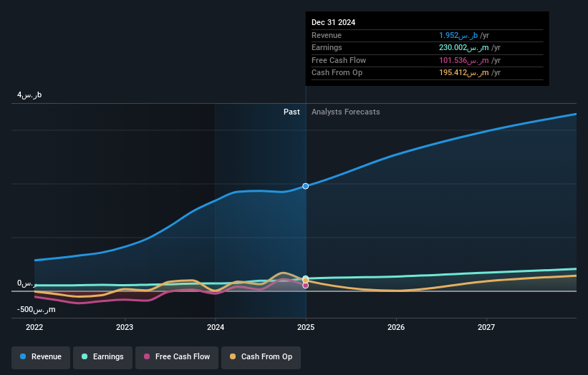Click the pink Free Cash Flow data point
This screenshot has height=375, width=588.
coord(306,286)
